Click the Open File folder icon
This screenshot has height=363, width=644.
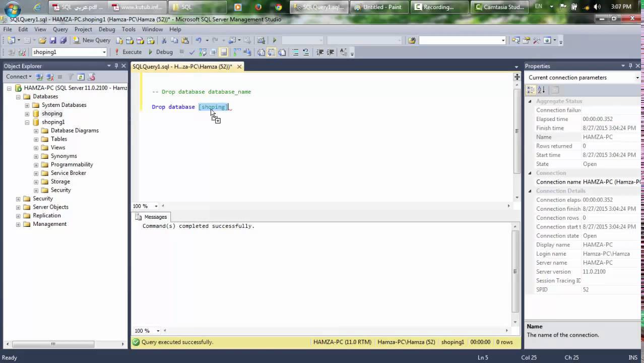click(42, 40)
